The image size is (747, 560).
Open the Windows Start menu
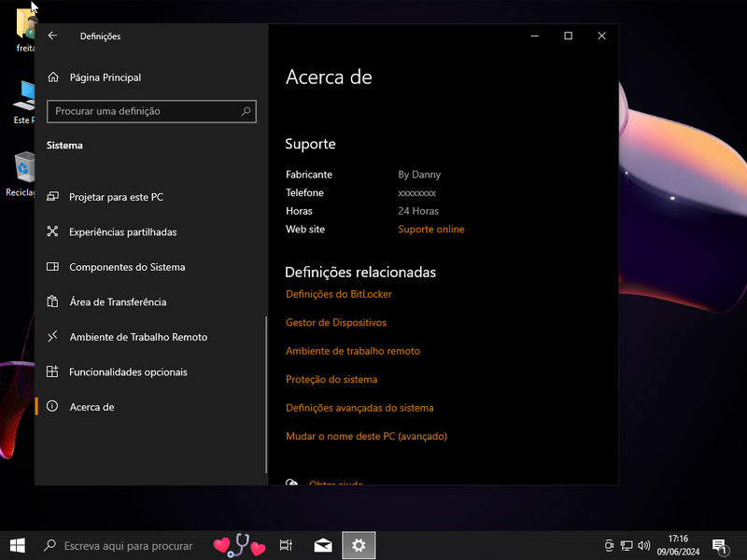18,545
